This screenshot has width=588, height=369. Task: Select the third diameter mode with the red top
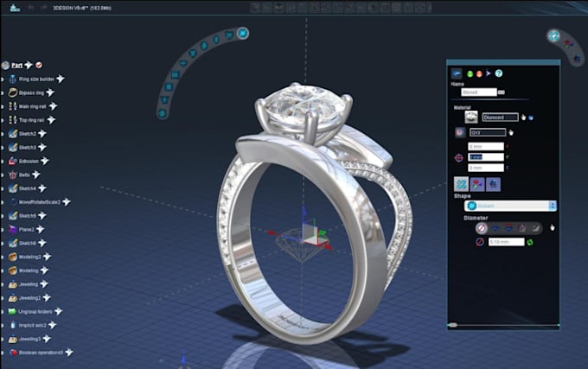coord(508,228)
